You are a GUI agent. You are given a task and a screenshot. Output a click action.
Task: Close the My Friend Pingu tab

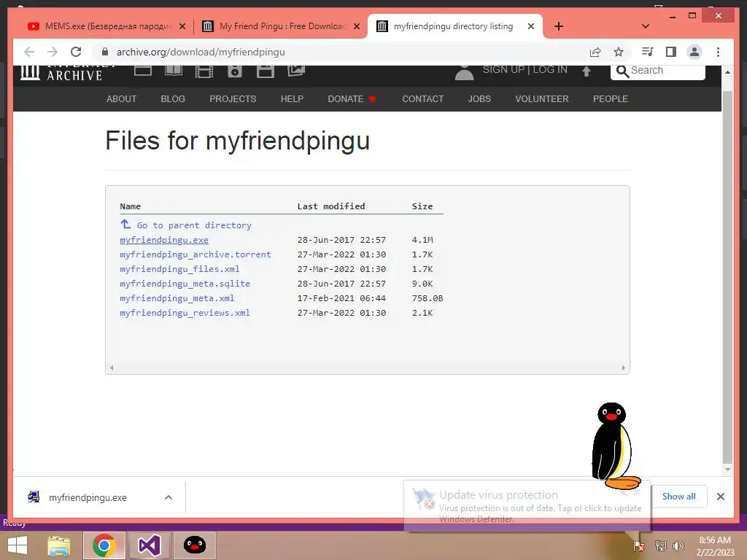[356, 26]
